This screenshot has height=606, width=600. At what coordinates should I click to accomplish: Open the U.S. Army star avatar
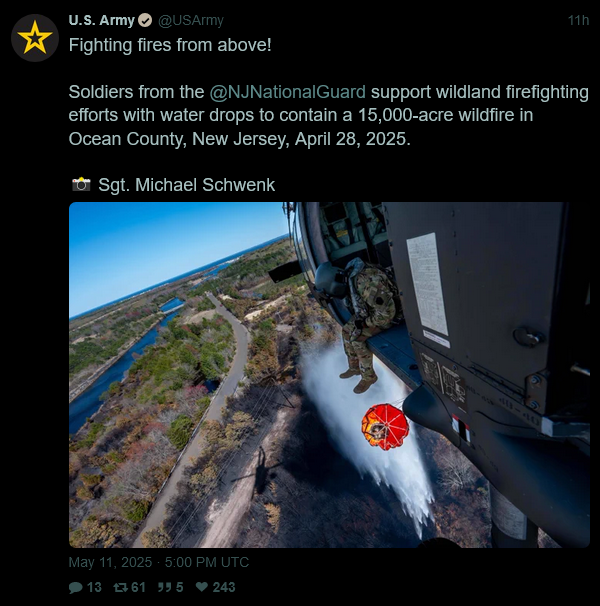[x=35, y=38]
